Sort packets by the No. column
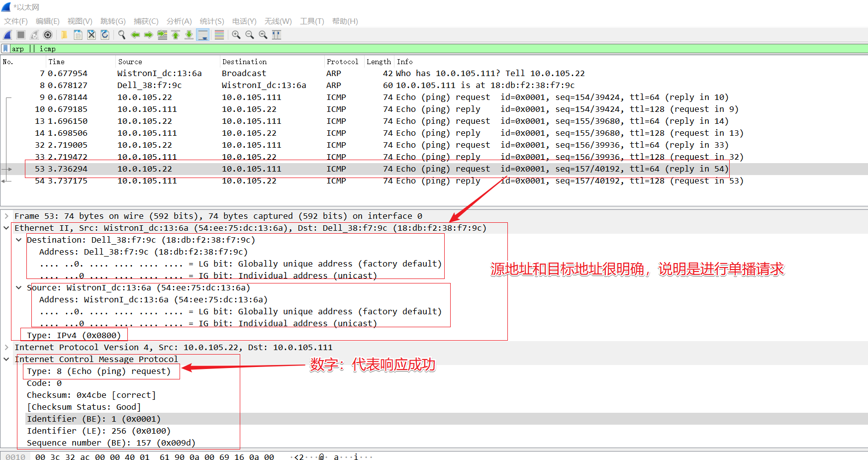The width and height of the screenshot is (868, 460). coord(23,62)
